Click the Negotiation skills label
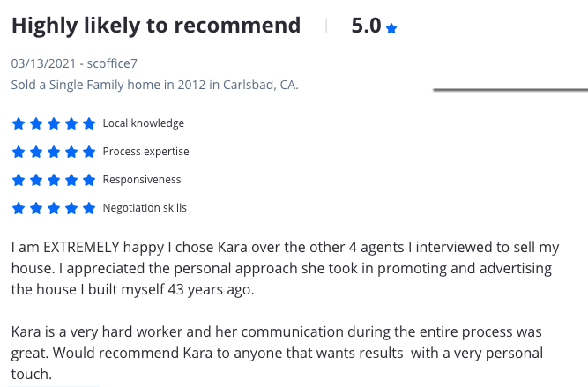The height and width of the screenshot is (387, 588). (x=145, y=208)
